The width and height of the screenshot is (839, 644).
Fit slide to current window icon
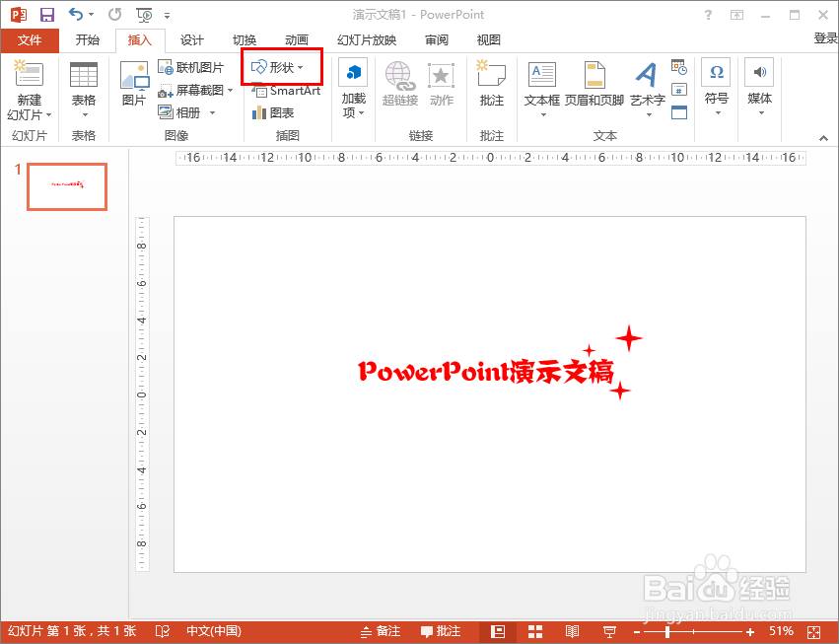point(813,632)
